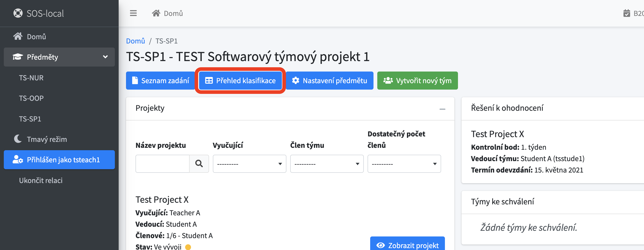Click Test Project X heading in Řešení k ohodnocení
Image resolution: width=644 pixels, height=250 pixels.
(497, 134)
